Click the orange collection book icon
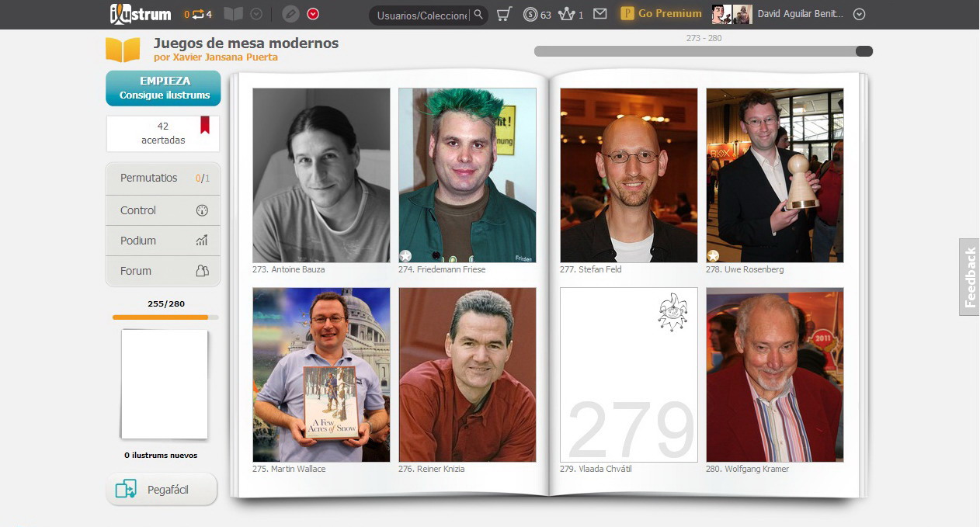This screenshot has height=527, width=980. (x=123, y=50)
